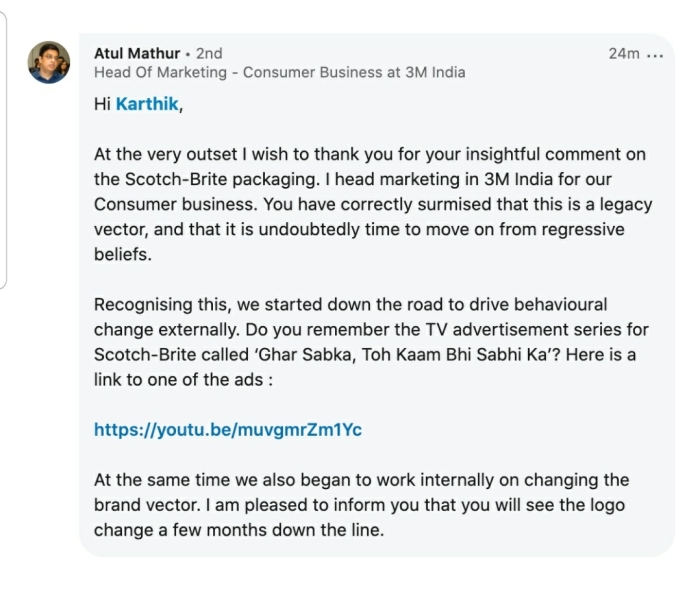
Task: Click 'link to one of the ads' line
Action: point(183,380)
